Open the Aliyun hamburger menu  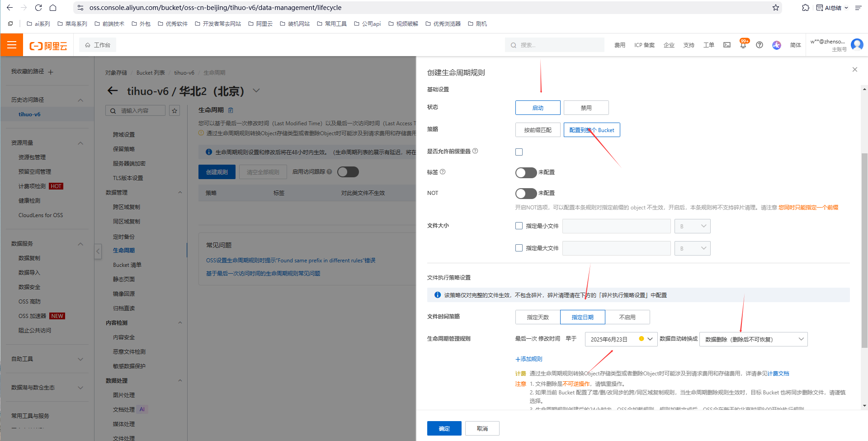point(12,45)
